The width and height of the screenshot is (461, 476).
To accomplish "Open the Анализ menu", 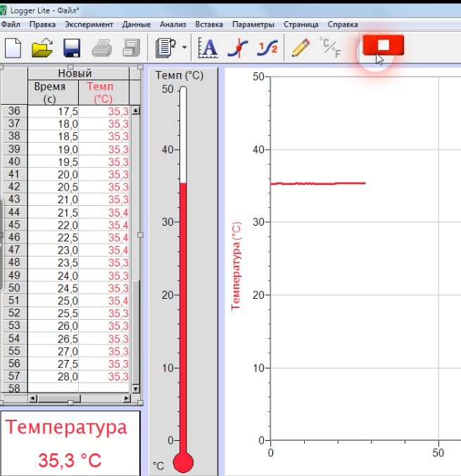I will (x=172, y=24).
